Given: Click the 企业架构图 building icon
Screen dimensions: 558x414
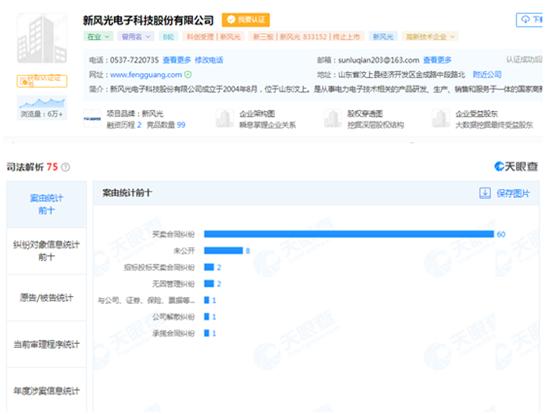Looking at the screenshot, I should [225, 119].
